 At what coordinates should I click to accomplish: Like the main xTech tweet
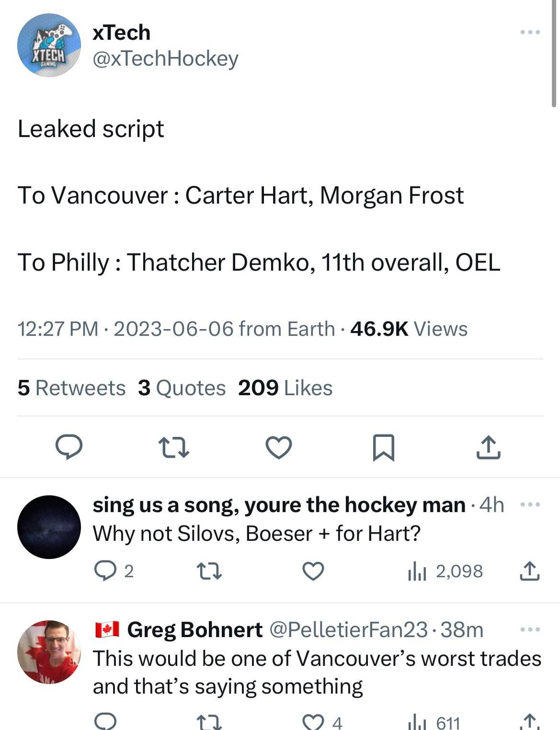278,447
